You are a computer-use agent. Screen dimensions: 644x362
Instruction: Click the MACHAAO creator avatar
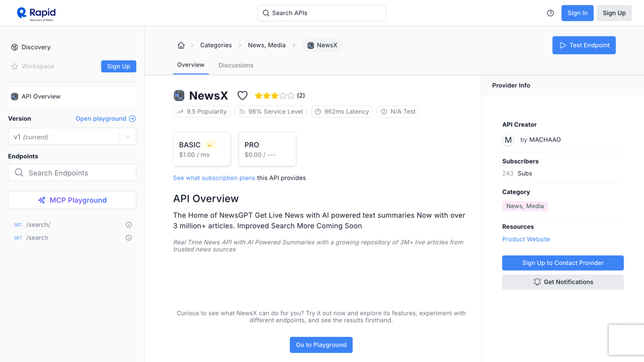(508, 140)
